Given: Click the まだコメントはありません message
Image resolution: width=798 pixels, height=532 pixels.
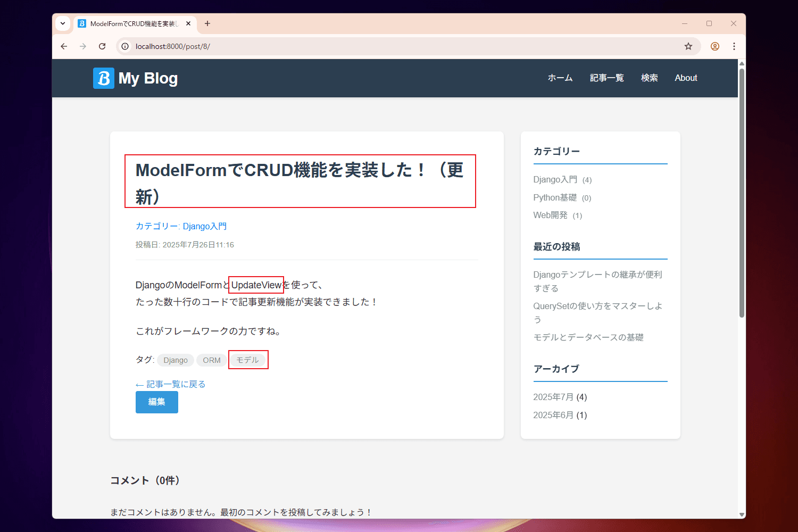Looking at the screenshot, I should point(242,512).
